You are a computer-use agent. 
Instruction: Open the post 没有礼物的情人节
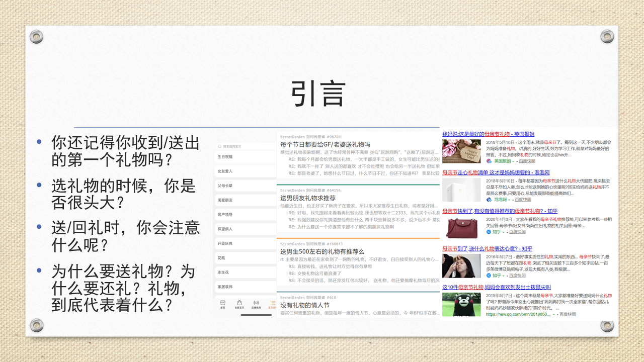pyautogui.click(x=304, y=305)
